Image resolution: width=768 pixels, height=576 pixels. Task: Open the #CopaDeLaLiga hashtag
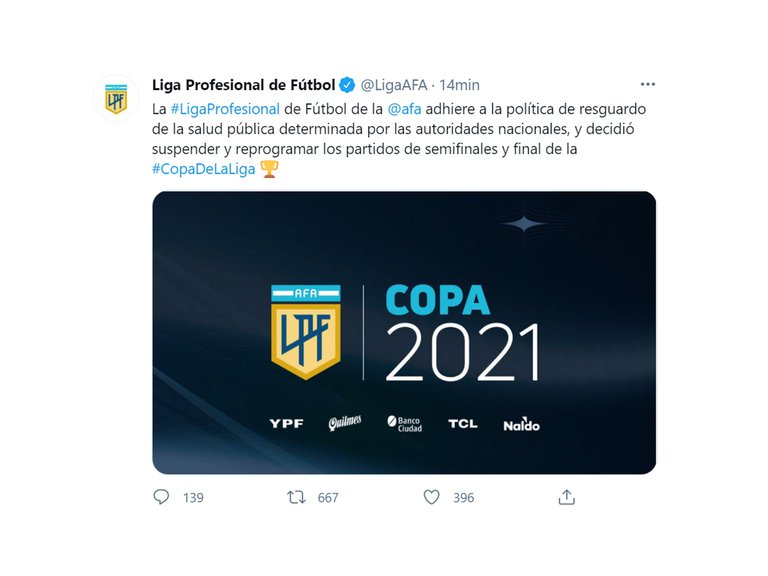(204, 170)
